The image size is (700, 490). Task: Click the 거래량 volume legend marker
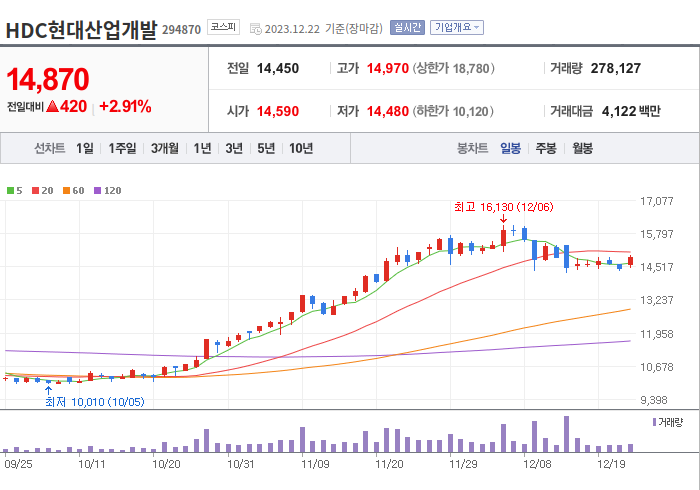pyautogui.click(x=654, y=422)
